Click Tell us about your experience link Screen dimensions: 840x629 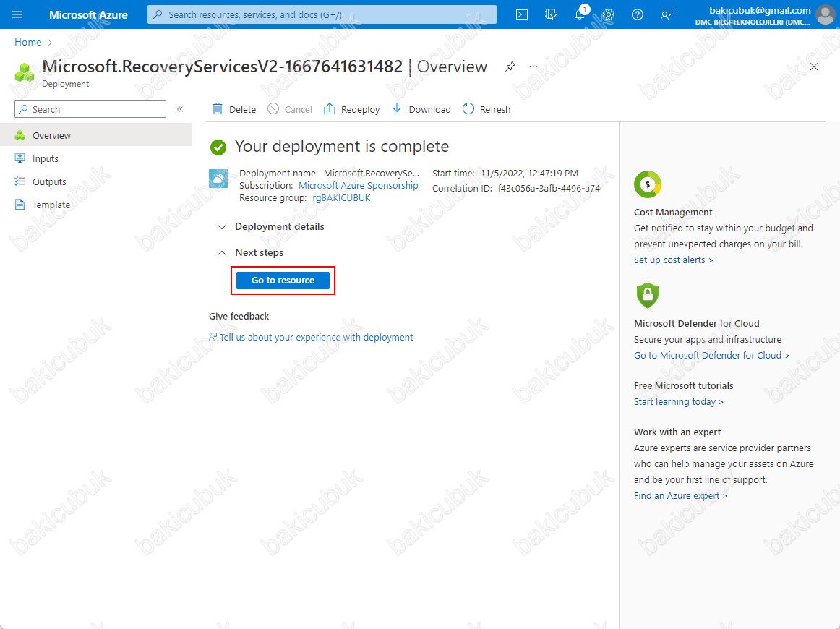[312, 337]
